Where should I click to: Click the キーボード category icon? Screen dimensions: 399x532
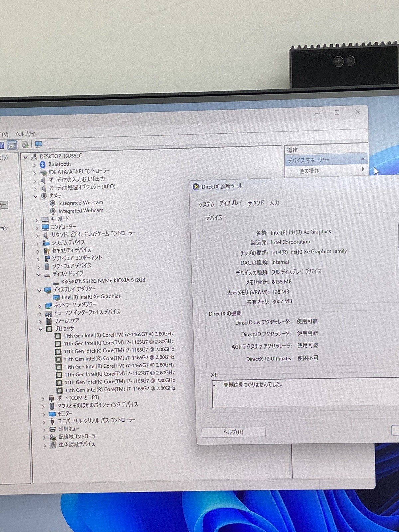coord(45,219)
